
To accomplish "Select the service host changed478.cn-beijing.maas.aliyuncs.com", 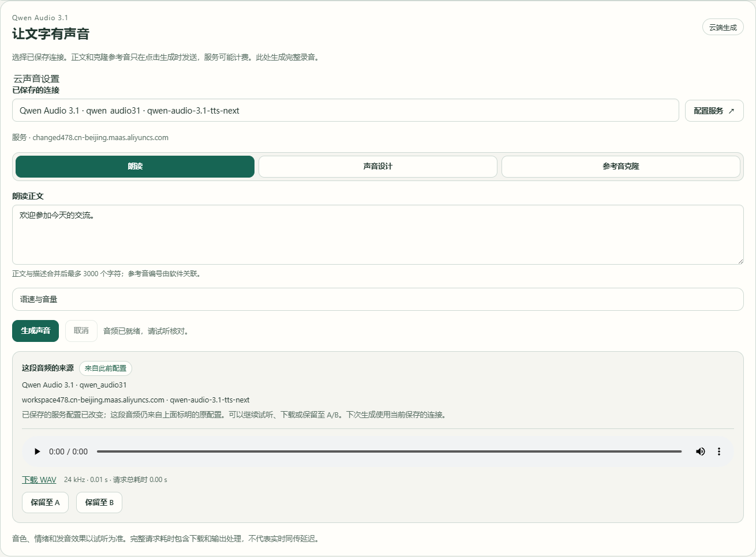I will pyautogui.click(x=100, y=138).
